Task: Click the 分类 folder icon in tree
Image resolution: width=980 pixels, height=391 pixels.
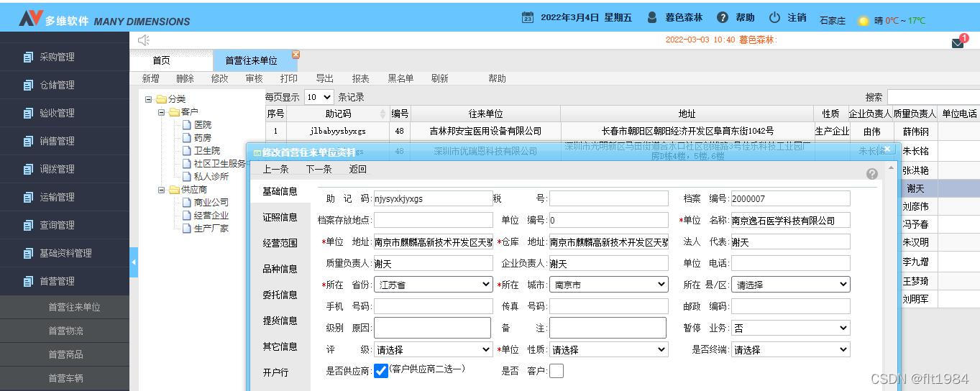Action: [162, 99]
